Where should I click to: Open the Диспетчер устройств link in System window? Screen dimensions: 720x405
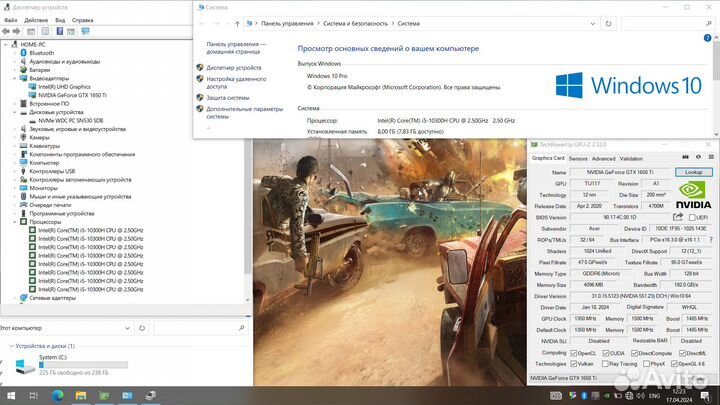pyautogui.click(x=233, y=68)
